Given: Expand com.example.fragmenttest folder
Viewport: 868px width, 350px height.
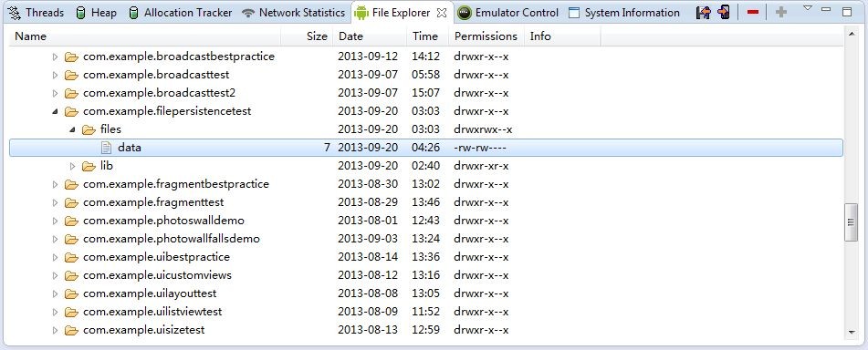Looking at the screenshot, I should tap(55, 203).
